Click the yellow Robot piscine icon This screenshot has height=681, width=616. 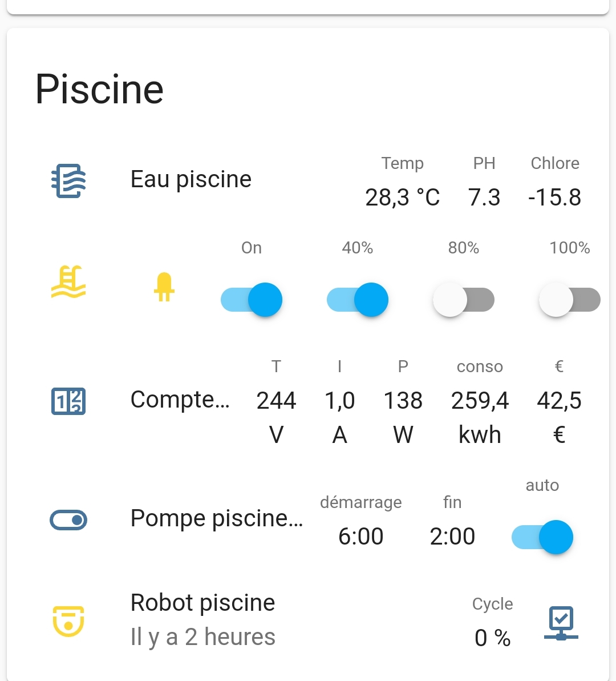(x=68, y=620)
